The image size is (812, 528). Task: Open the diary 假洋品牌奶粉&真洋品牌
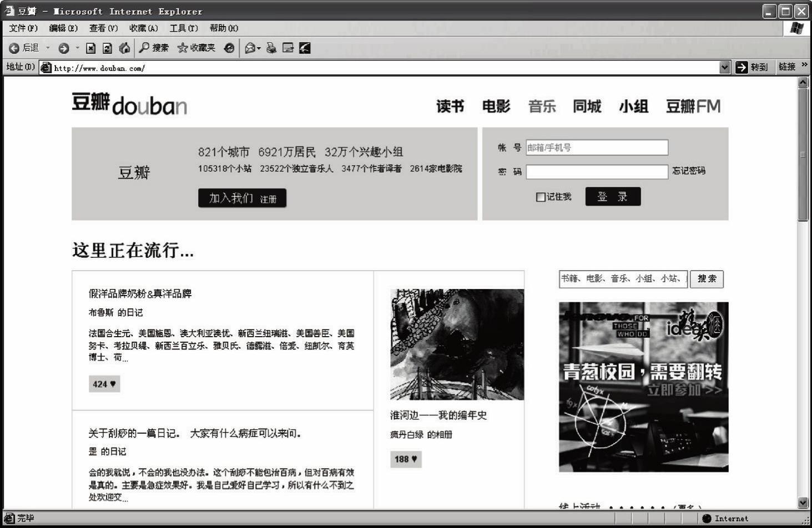point(140,293)
